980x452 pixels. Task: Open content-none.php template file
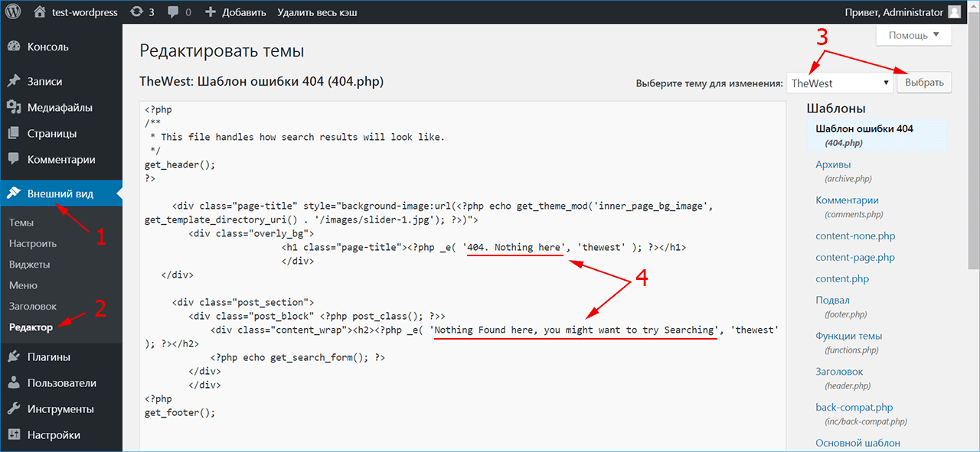(855, 236)
